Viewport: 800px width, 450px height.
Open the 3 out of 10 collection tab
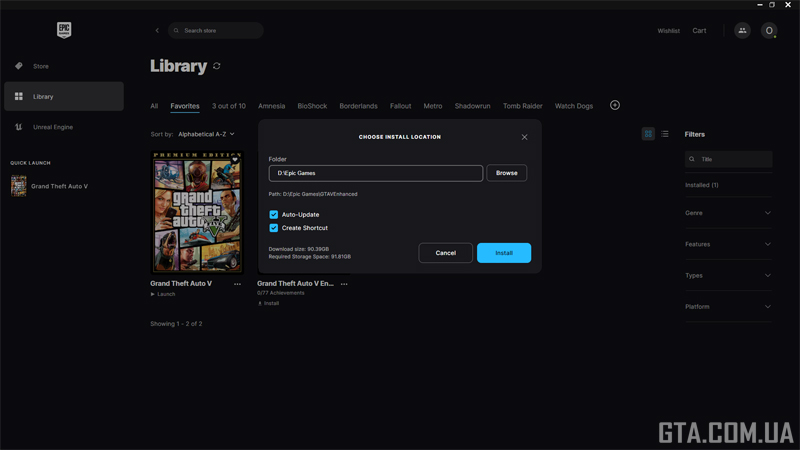229,106
